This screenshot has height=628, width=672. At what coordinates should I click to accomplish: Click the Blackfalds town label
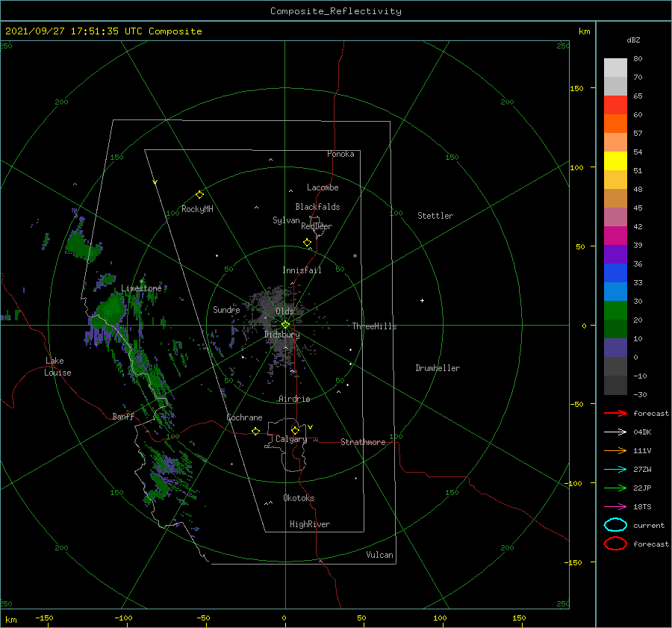pos(317,207)
